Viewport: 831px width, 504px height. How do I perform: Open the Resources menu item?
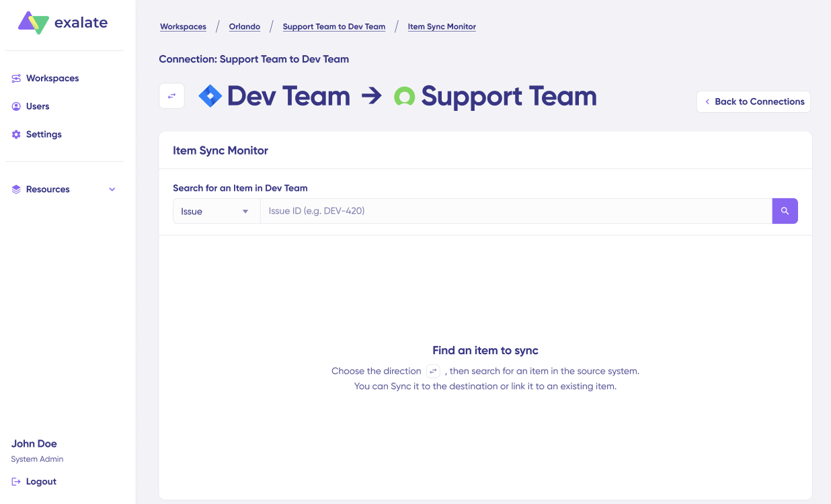(x=64, y=190)
